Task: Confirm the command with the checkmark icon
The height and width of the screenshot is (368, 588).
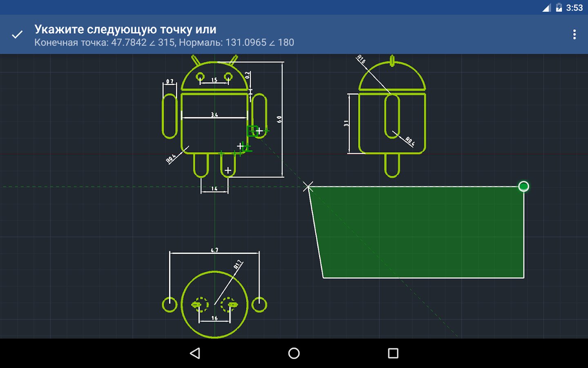Action: [x=17, y=35]
